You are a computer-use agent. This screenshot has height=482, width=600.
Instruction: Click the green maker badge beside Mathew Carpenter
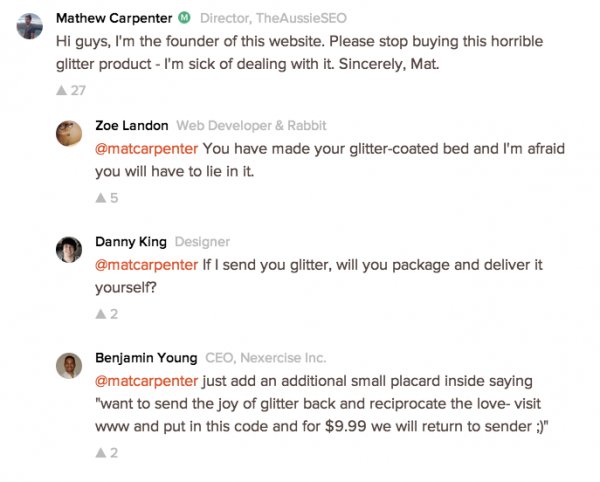[184, 18]
